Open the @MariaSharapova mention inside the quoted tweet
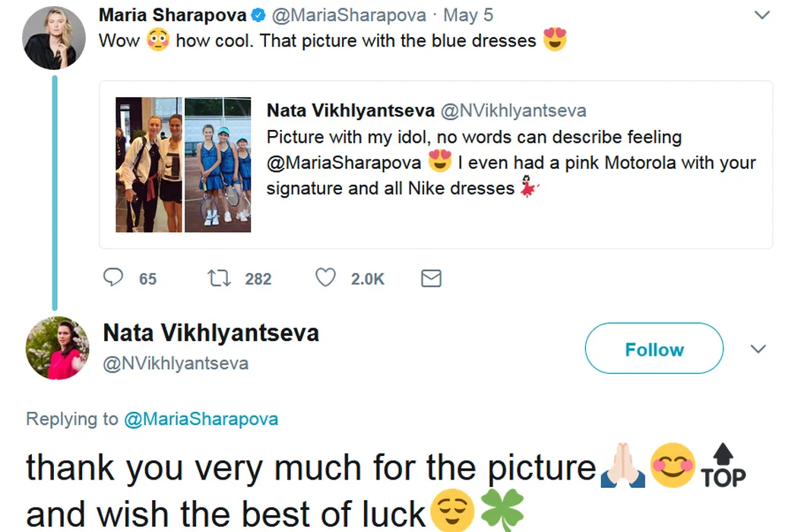This screenshot has width=798, height=532. pos(344,163)
